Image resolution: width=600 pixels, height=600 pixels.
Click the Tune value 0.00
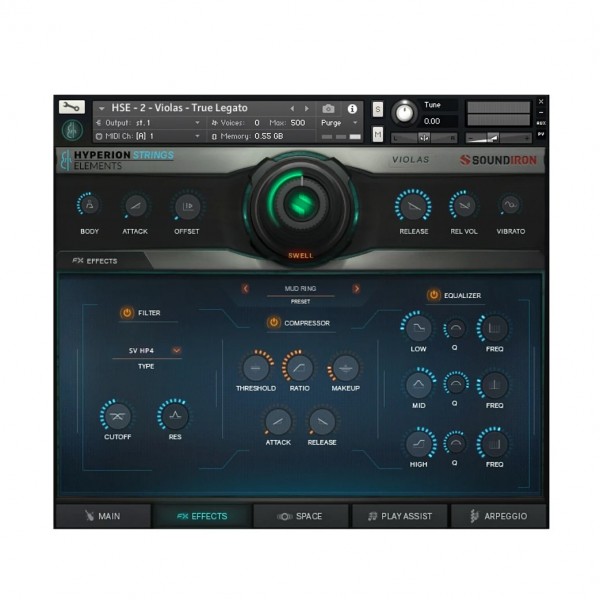(x=432, y=121)
